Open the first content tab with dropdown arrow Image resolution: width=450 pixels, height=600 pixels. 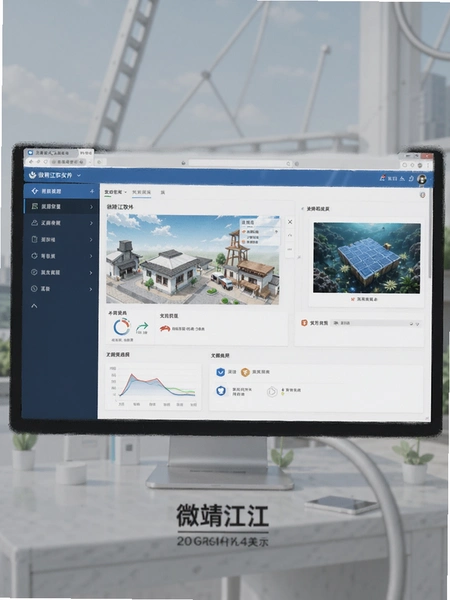tap(116, 192)
